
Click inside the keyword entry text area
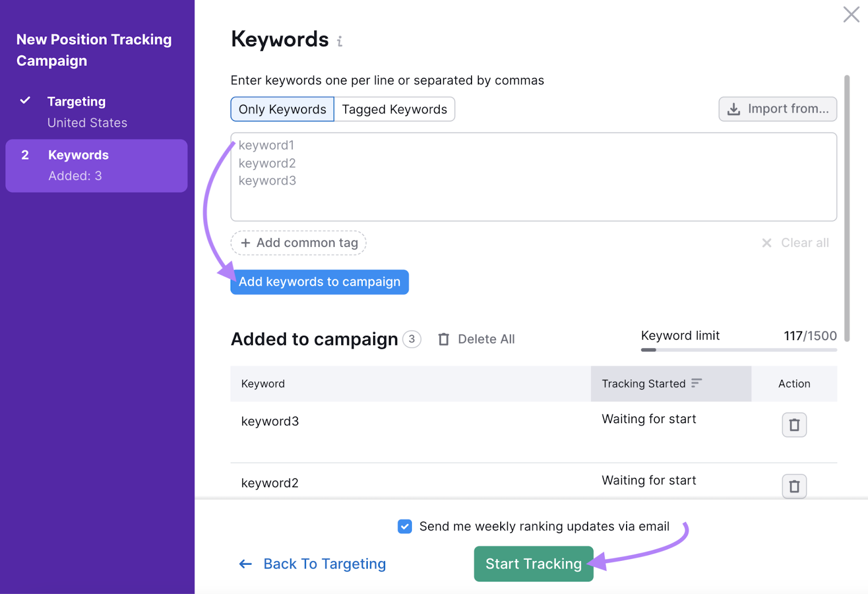pos(534,176)
